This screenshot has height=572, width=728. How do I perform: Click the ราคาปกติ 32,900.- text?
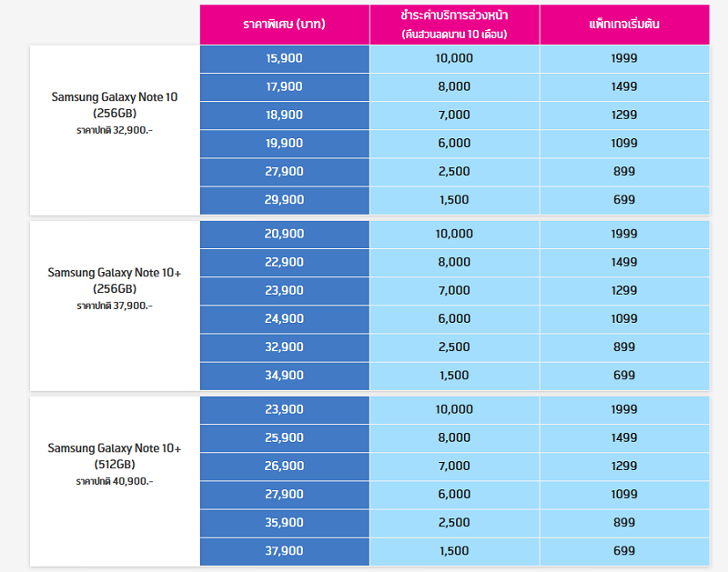click(x=115, y=130)
